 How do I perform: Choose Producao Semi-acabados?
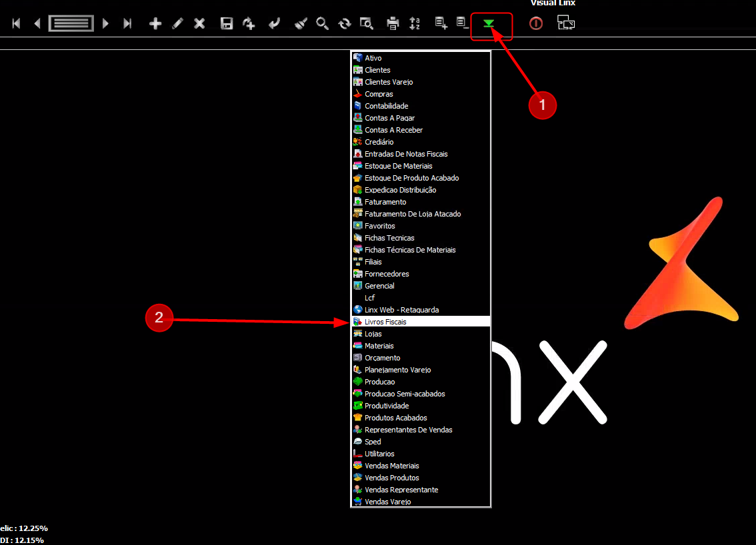pos(421,394)
